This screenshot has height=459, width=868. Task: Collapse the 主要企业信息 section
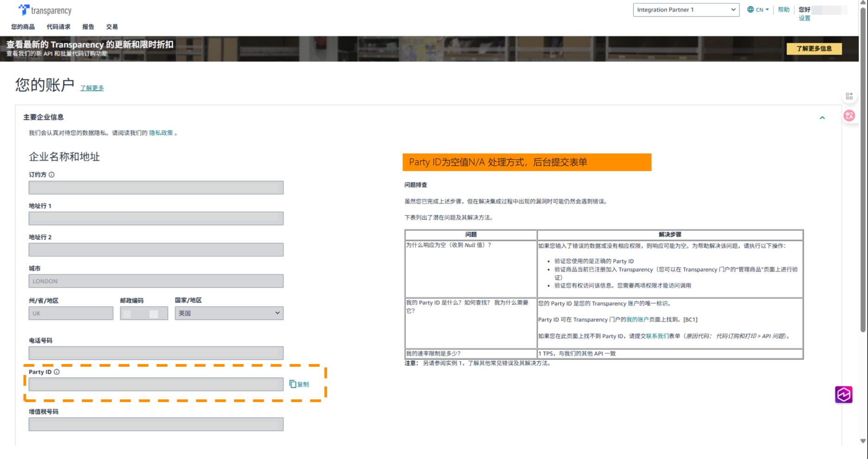tap(822, 118)
